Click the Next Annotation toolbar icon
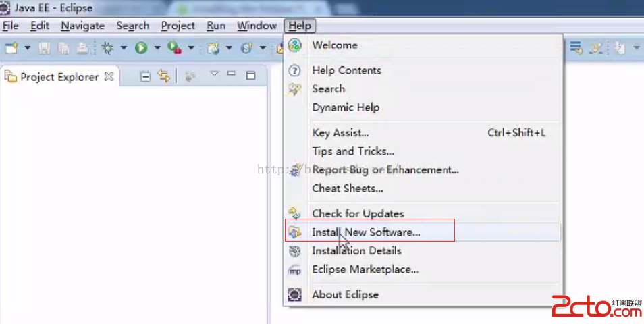Screen dimensions: 644x324 tap(576, 48)
